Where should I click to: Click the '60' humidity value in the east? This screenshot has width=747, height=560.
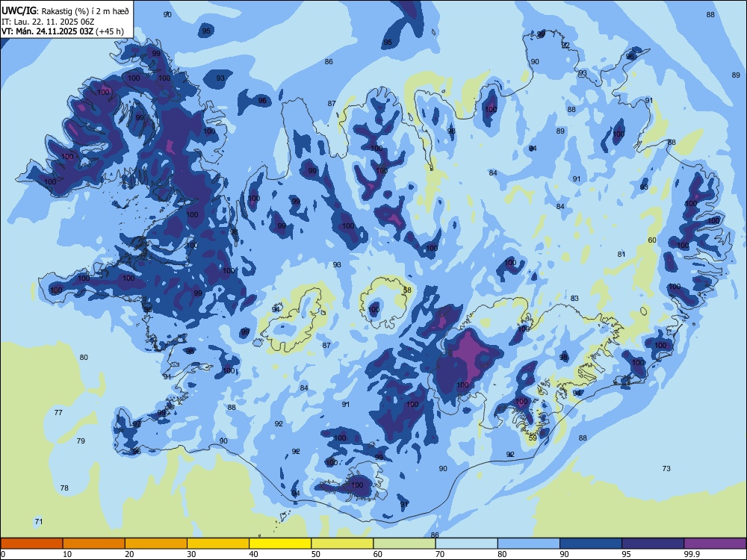[652, 240]
